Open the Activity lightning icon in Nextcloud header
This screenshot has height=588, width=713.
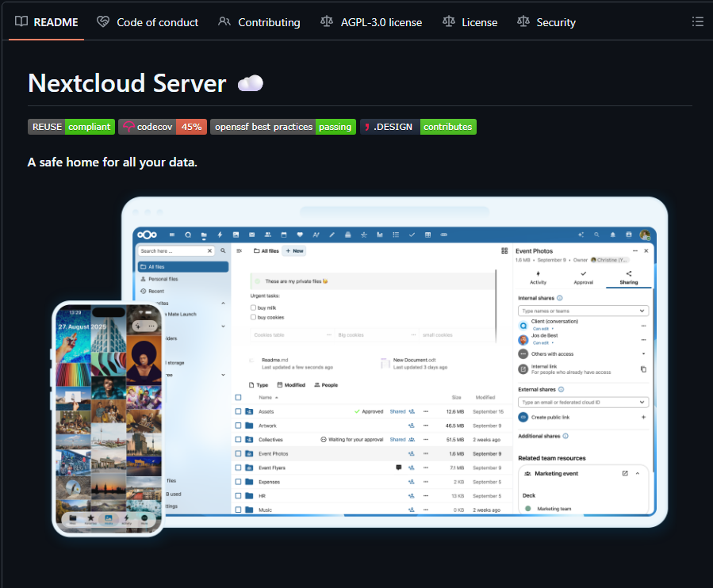coord(220,235)
